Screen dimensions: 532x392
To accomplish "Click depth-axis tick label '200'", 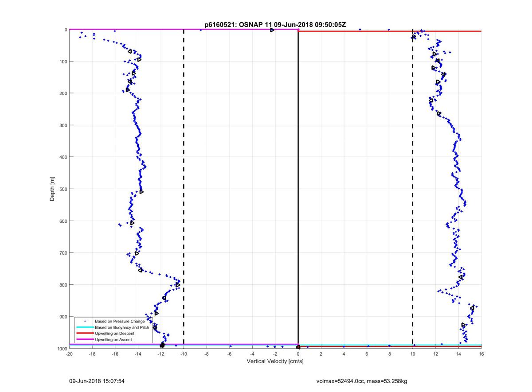I will (63, 93).
